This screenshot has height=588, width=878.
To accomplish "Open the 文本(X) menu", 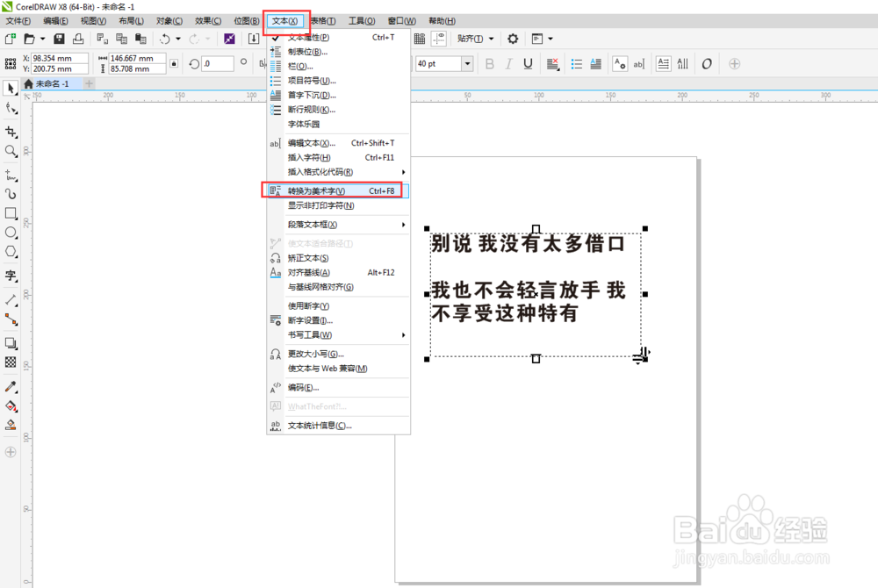I will pos(285,21).
